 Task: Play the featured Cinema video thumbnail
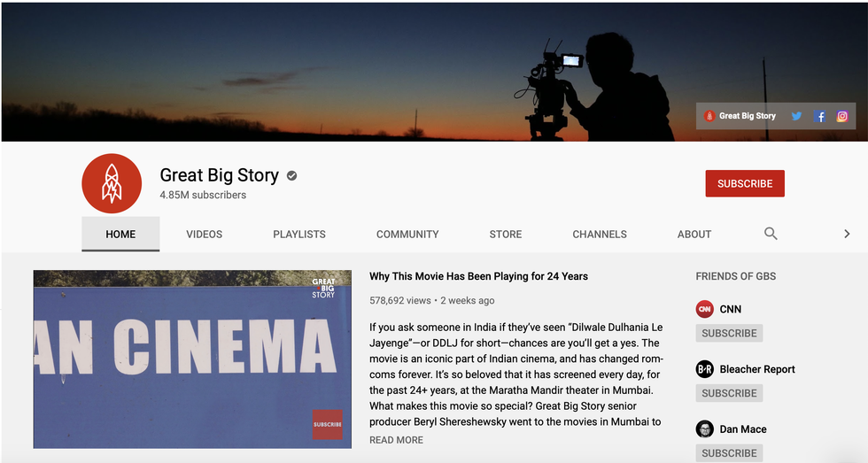click(x=192, y=359)
